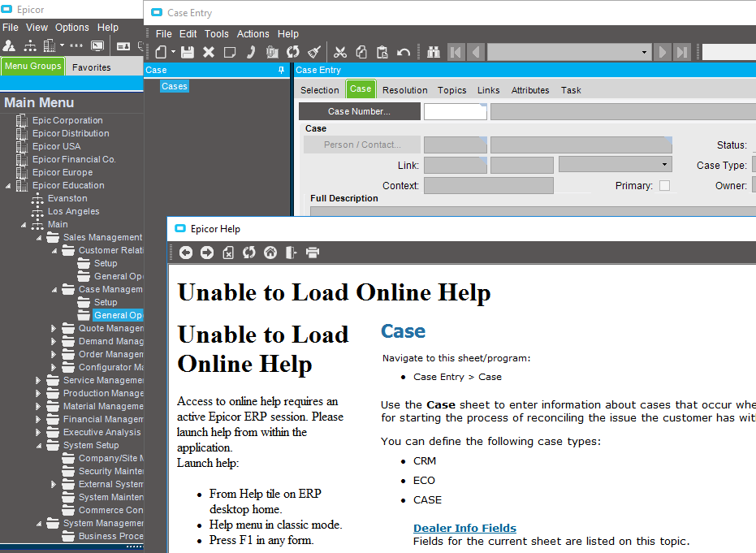Switch to the Resolution tab
The width and height of the screenshot is (756, 553).
click(405, 90)
